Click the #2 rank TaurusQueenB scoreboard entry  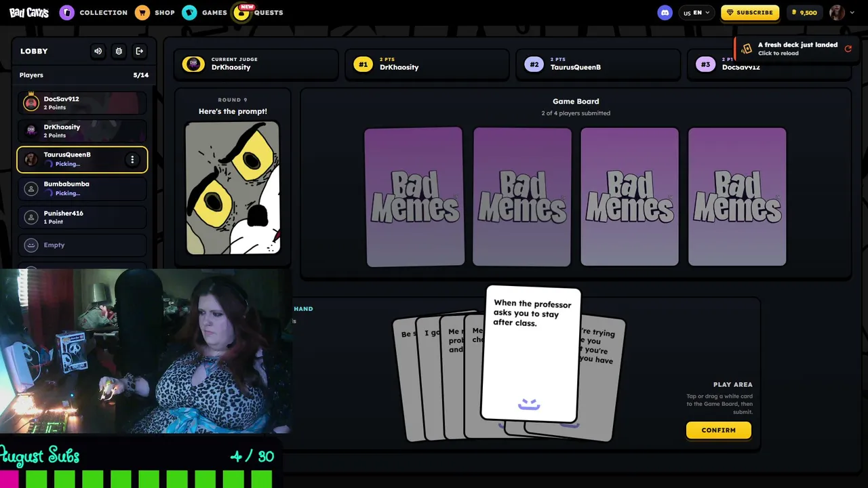coord(598,64)
